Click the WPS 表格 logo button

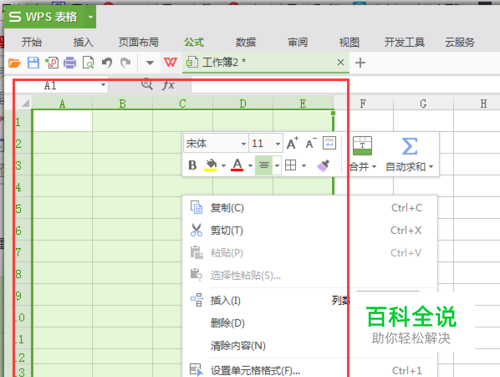(x=43, y=17)
